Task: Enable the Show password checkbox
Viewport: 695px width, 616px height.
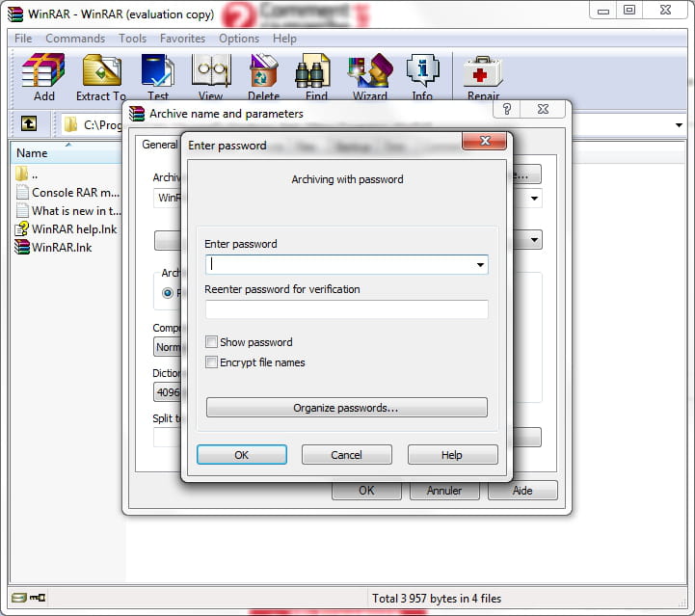Action: point(211,341)
